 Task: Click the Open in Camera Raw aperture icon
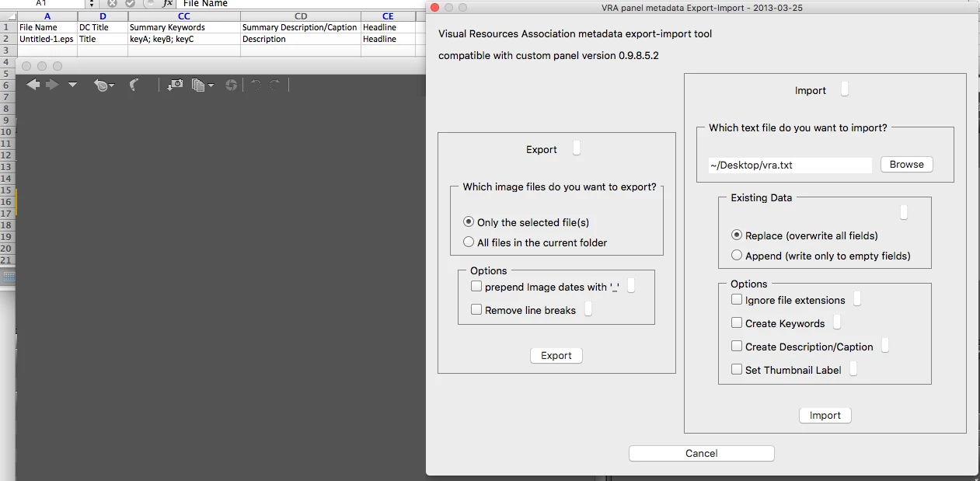231,85
